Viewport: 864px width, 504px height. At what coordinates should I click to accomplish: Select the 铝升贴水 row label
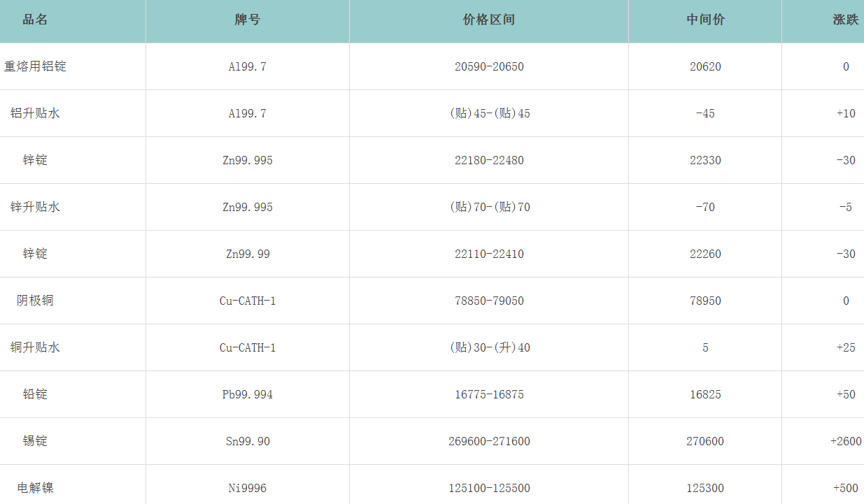[x=35, y=113]
